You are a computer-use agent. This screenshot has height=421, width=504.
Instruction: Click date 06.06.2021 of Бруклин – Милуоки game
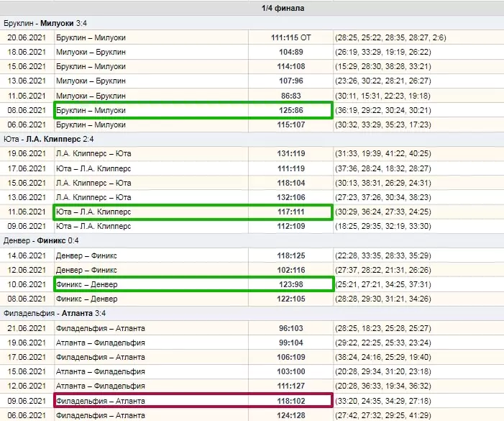pyautogui.click(x=27, y=125)
